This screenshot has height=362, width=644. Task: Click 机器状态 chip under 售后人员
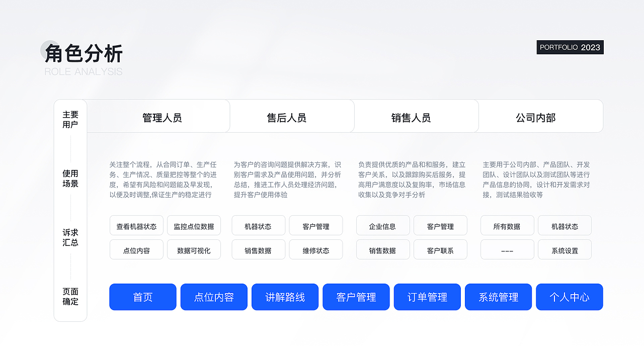coord(259,226)
